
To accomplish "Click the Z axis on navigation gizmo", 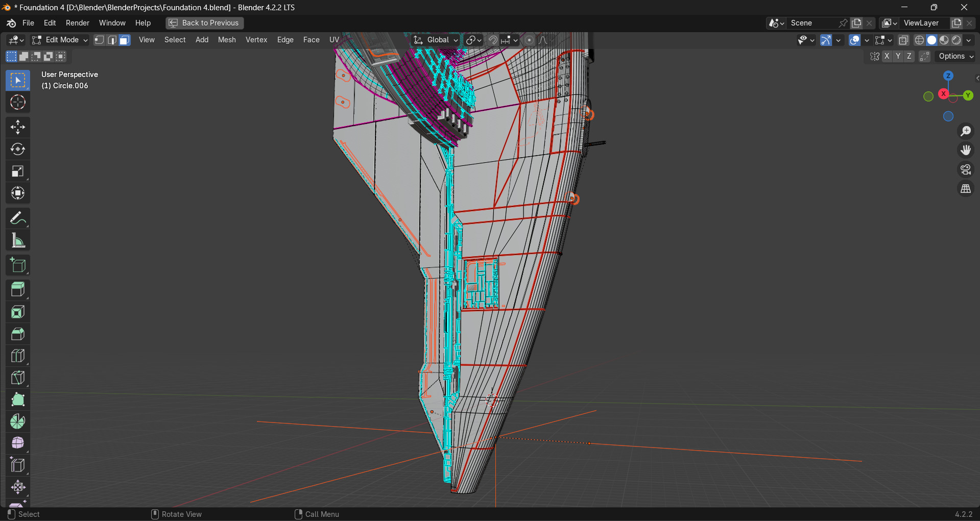I will point(948,76).
